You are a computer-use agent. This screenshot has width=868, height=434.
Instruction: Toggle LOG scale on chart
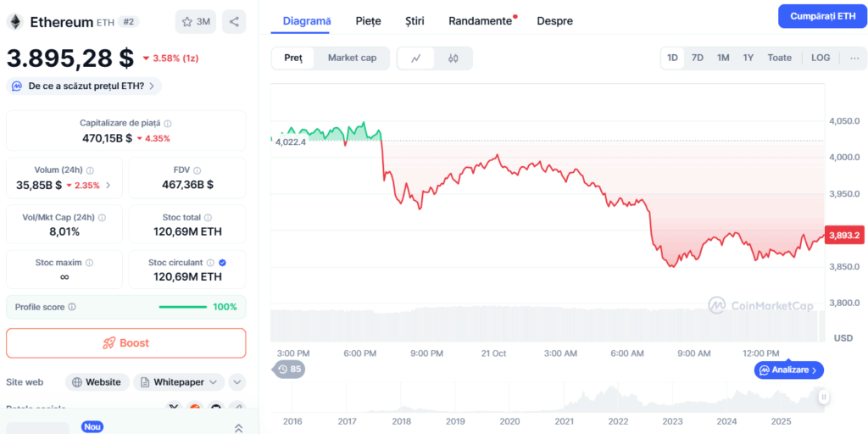[821, 58]
